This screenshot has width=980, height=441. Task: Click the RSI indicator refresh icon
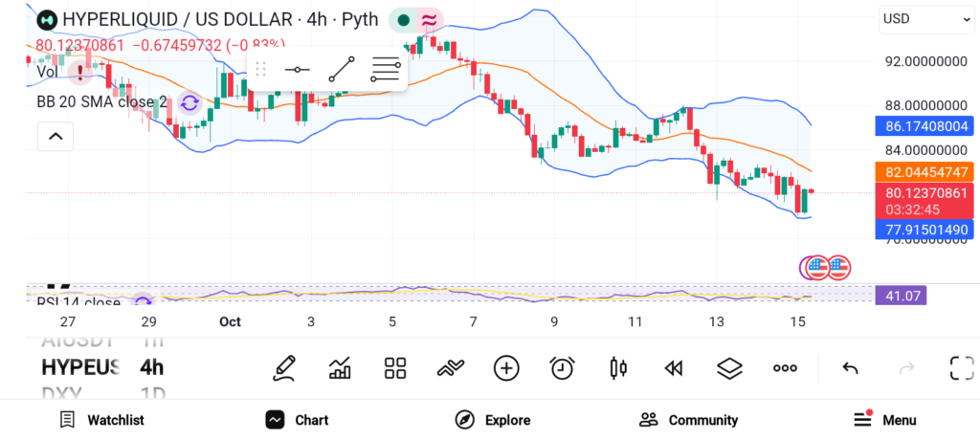click(x=144, y=302)
